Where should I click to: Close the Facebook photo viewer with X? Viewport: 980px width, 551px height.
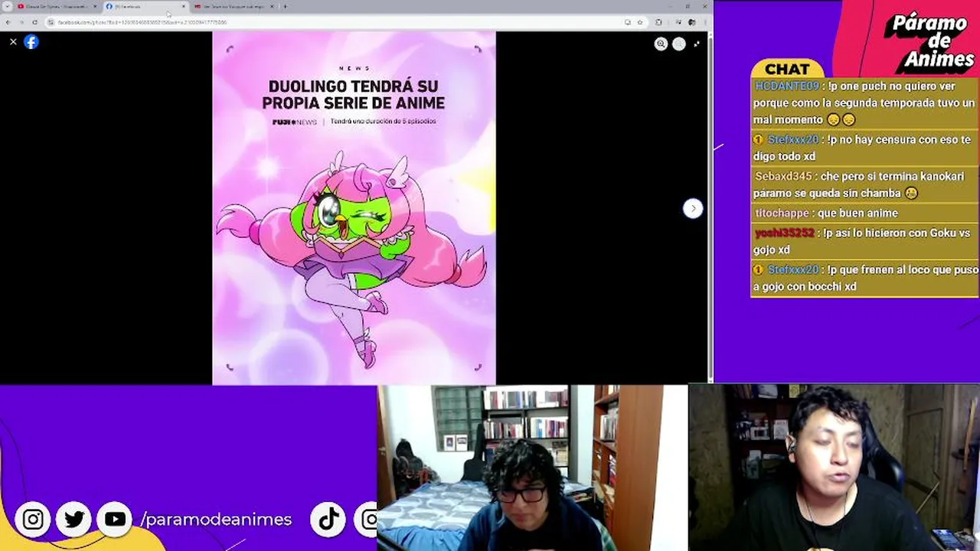(13, 42)
